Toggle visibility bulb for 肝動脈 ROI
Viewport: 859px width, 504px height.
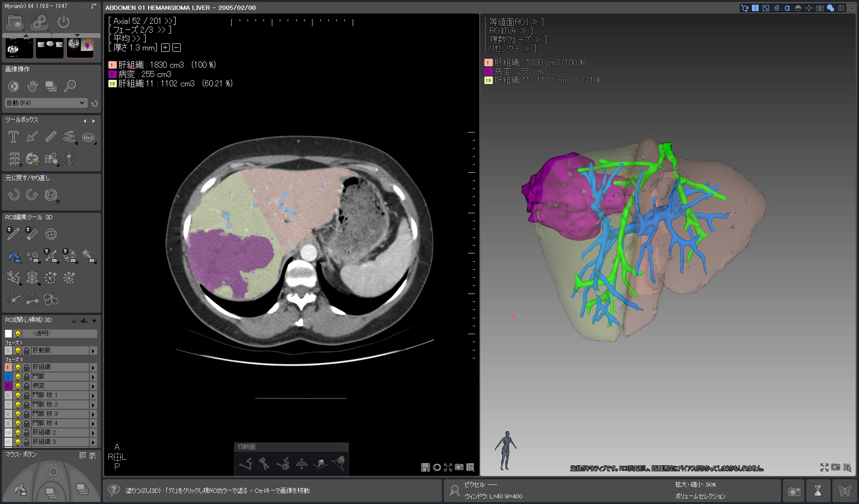tap(18, 350)
